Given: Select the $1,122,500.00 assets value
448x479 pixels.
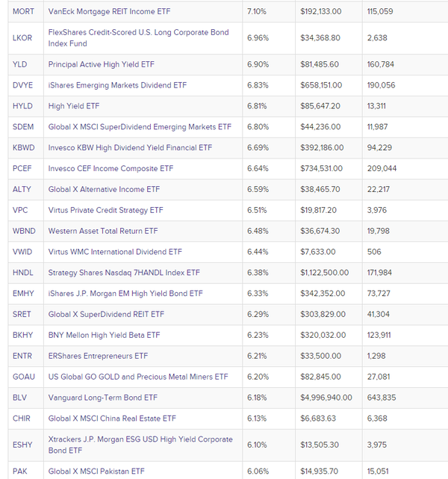Looking at the screenshot, I should pyautogui.click(x=324, y=273).
